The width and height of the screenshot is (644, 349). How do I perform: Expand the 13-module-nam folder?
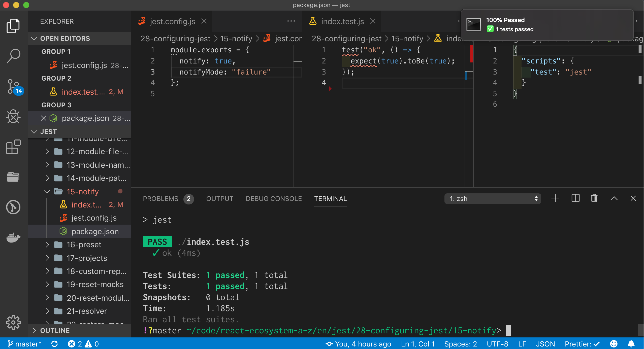(x=80, y=165)
